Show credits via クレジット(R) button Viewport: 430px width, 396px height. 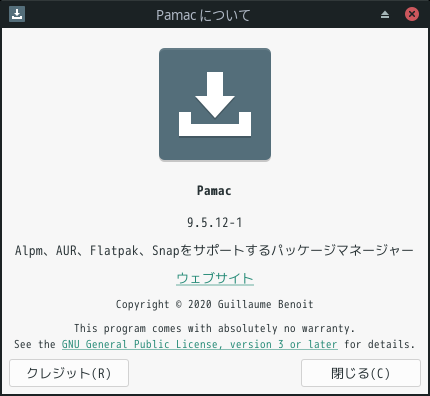pyautogui.click(x=69, y=373)
